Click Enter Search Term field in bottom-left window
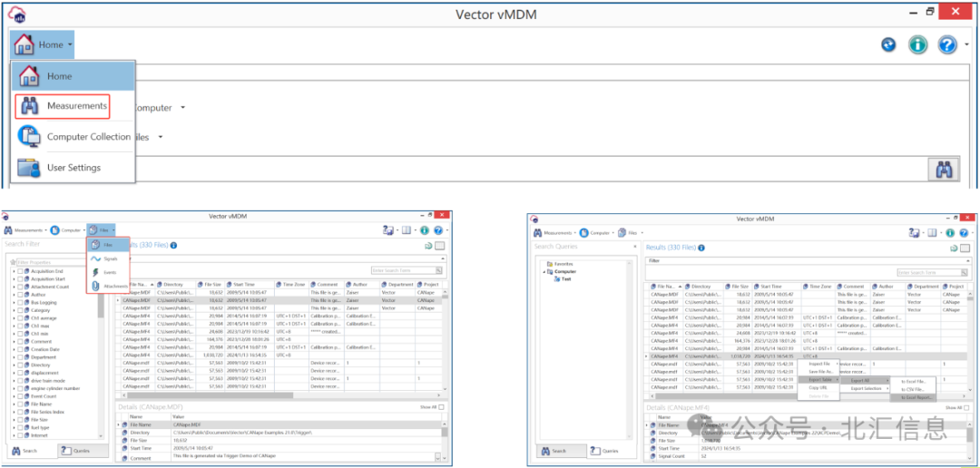The width and height of the screenshot is (980, 468). click(x=403, y=270)
